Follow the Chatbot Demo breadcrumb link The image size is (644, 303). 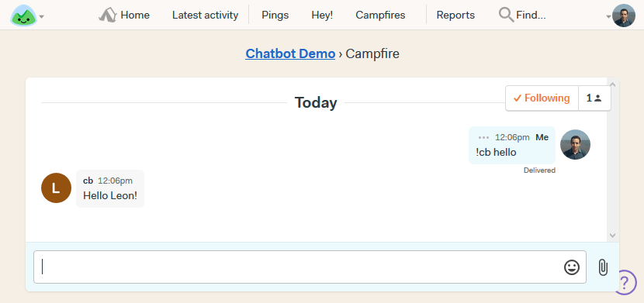coord(290,53)
